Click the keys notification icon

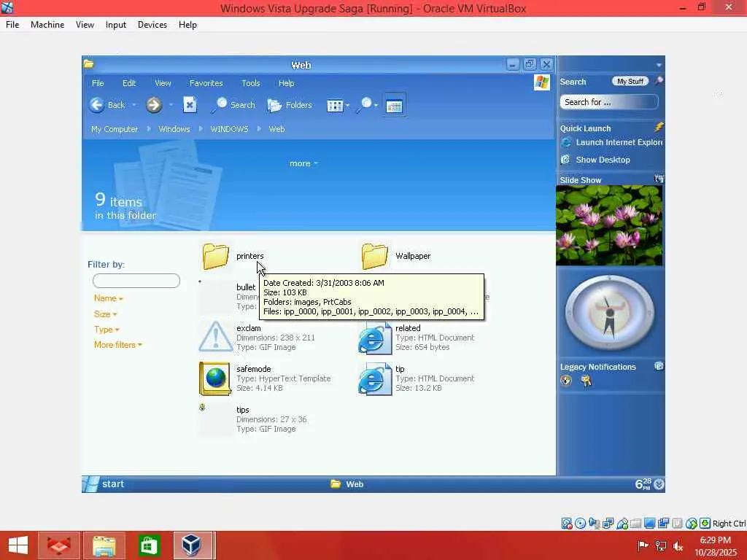tap(586, 381)
